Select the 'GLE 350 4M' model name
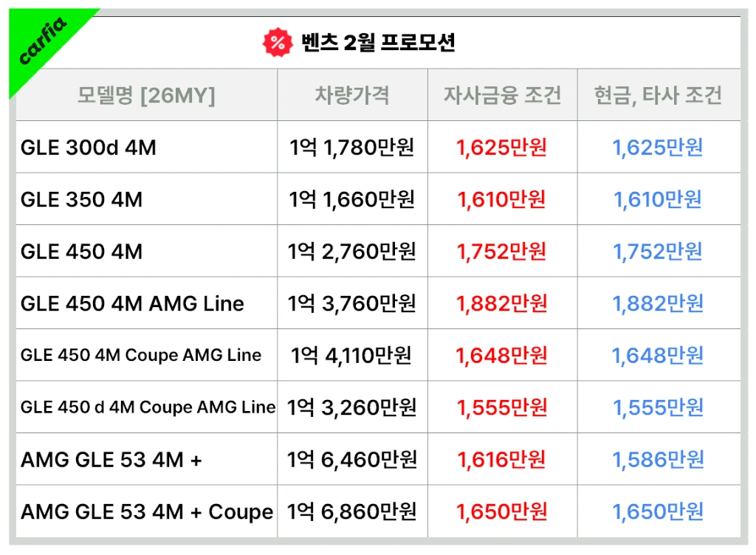Viewport: 756px width, 555px height. pos(82,199)
